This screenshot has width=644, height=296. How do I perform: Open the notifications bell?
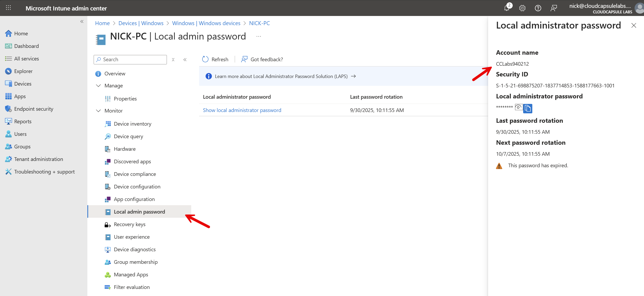click(x=507, y=8)
